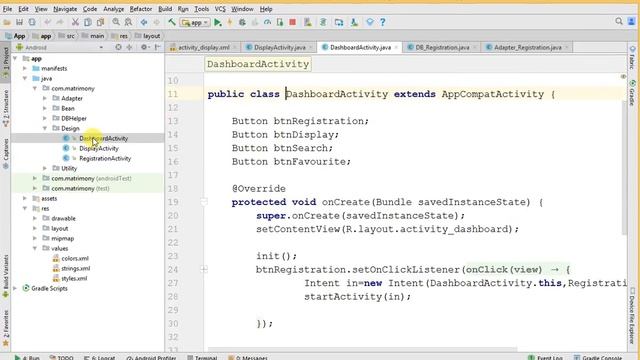Click the Copy icon in toolbar

point(88,22)
